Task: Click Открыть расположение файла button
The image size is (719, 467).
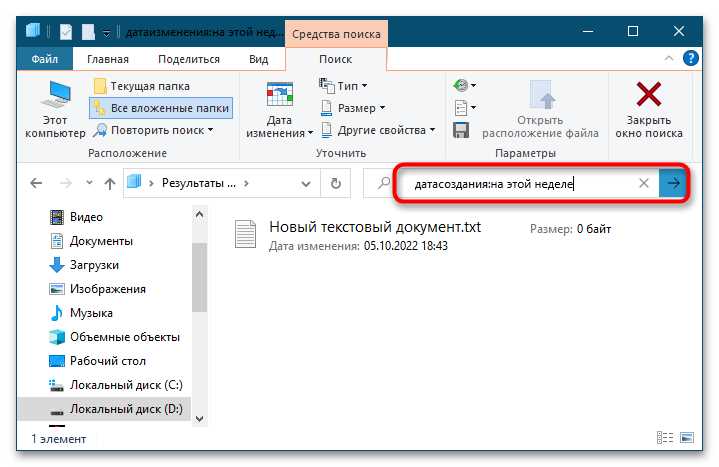Action: pyautogui.click(x=540, y=109)
